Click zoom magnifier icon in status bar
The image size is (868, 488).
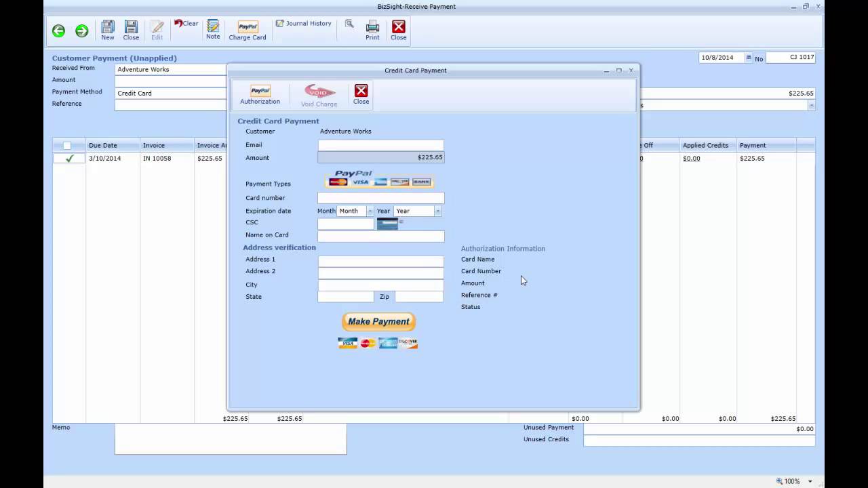tap(779, 481)
